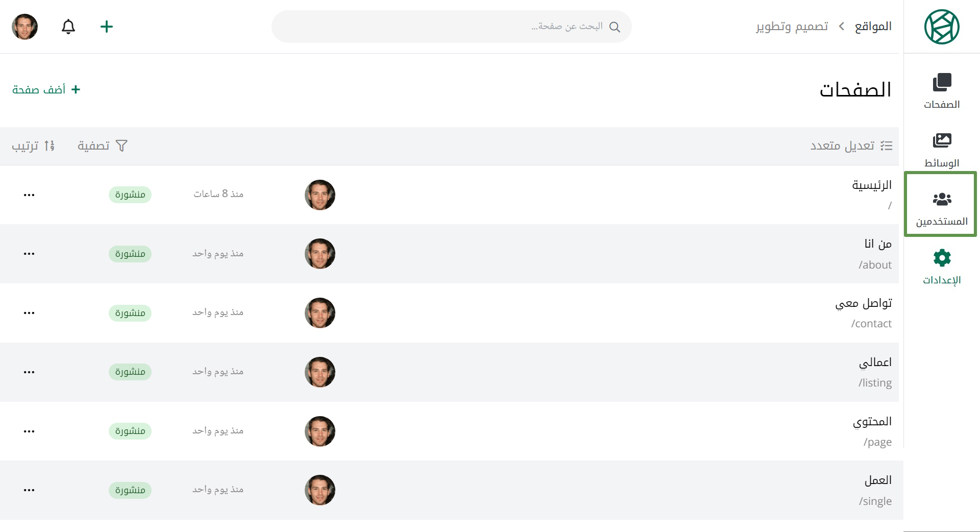Open options menu for الرئيسية row
This screenshot has width=980, height=532.
[x=29, y=195]
